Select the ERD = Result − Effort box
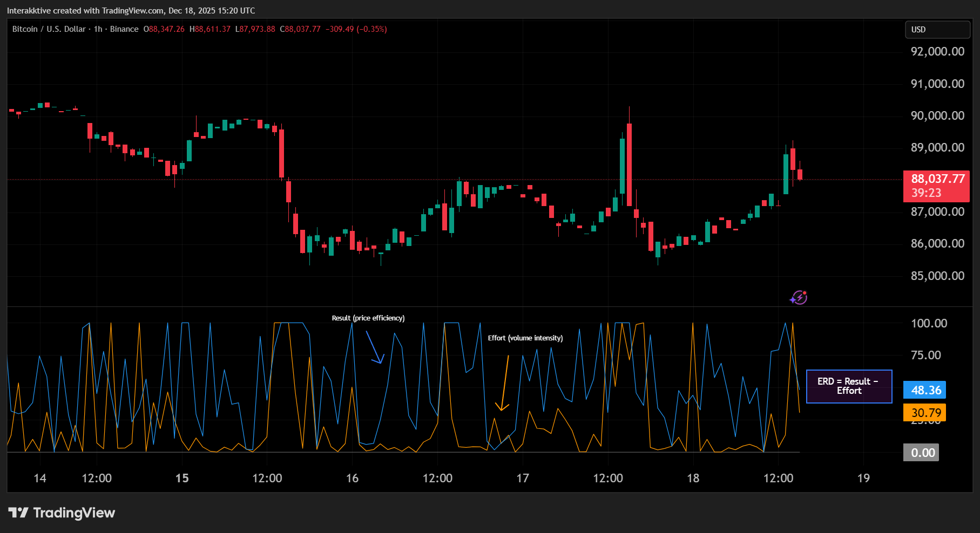The image size is (980, 533). click(x=849, y=386)
